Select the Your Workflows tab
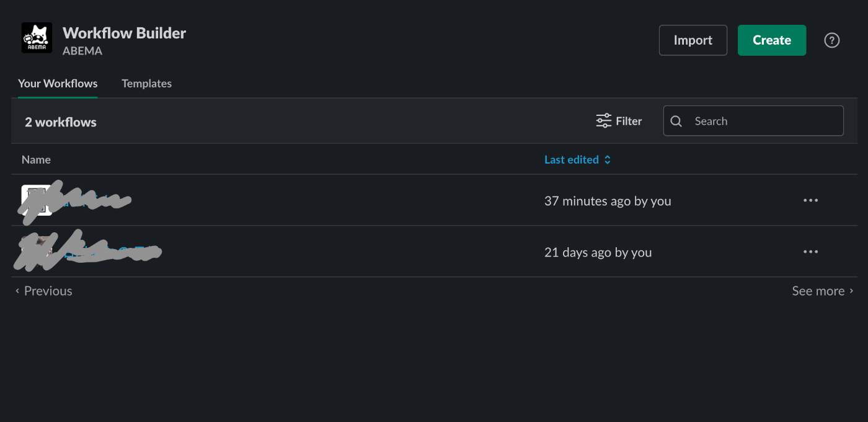This screenshot has width=868, height=422. [58, 84]
